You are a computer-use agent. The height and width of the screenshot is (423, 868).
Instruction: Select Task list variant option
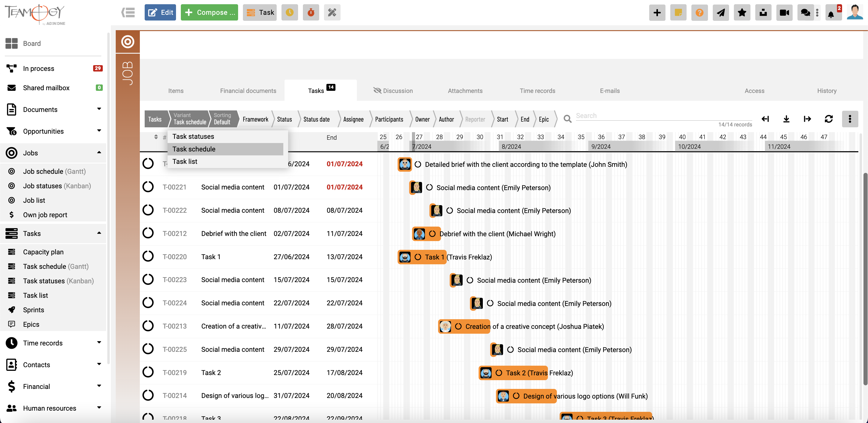click(x=225, y=162)
